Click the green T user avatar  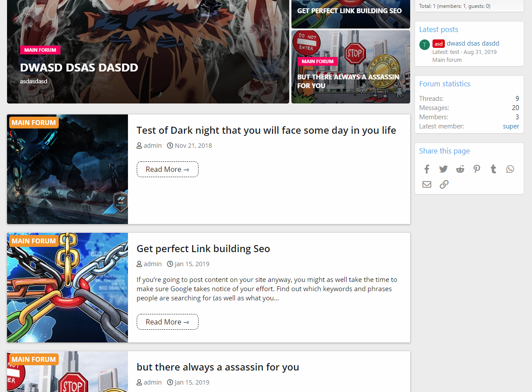[x=424, y=45]
